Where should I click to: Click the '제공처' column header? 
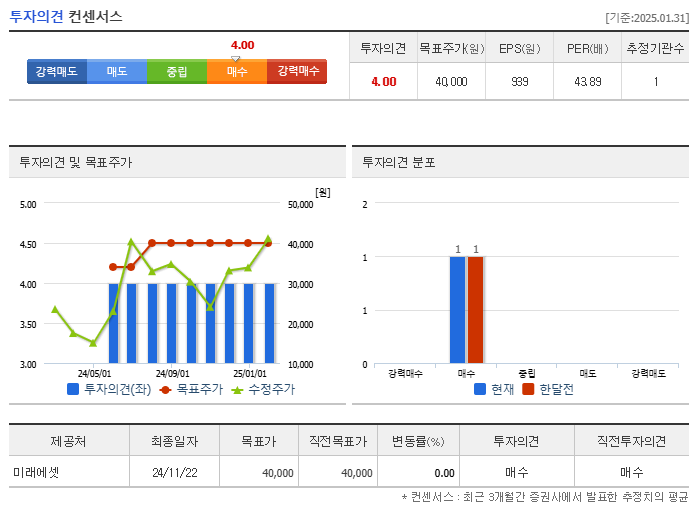pos(68,441)
